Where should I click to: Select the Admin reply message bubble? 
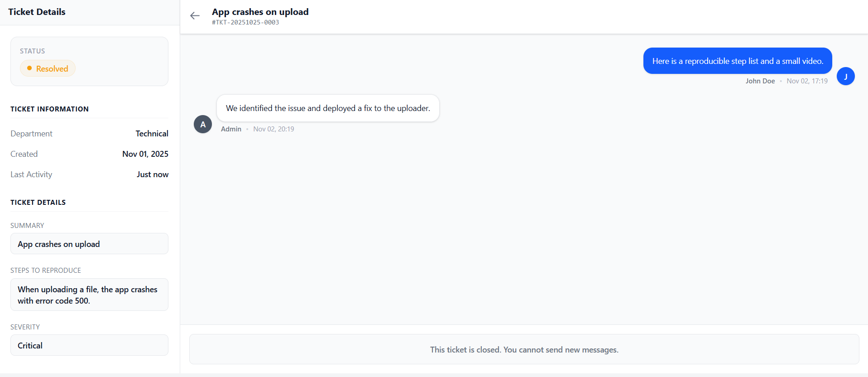coord(328,108)
